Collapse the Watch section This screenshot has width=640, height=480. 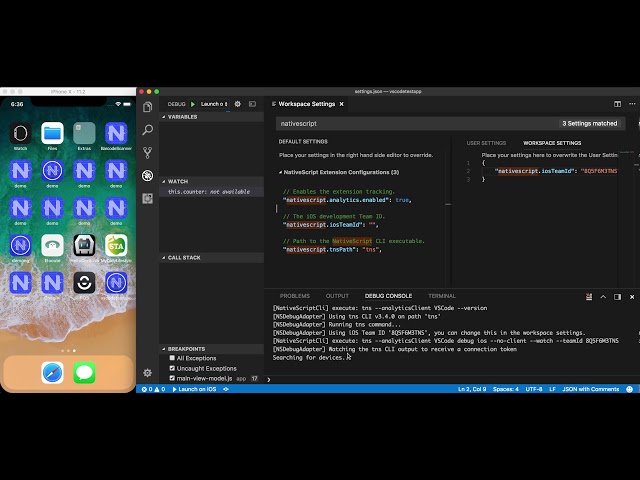211,181
